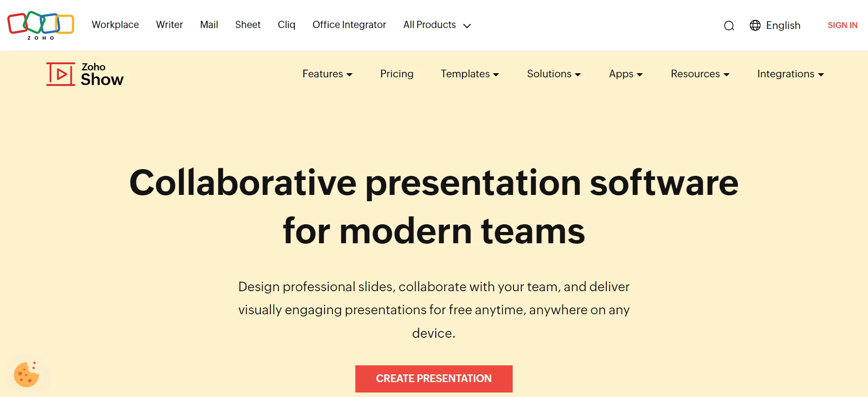Click the globe language icon
Viewport: 868px width, 397px height.
(755, 25)
